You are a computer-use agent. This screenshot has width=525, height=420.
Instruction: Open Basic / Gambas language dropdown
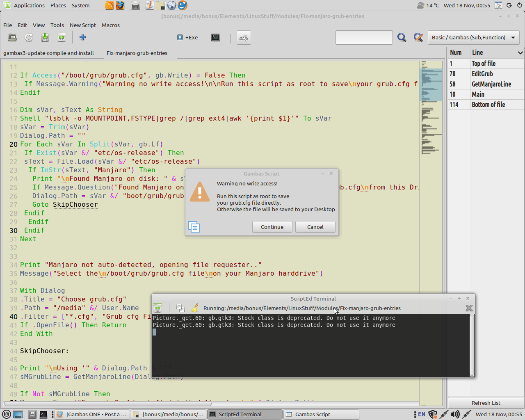pos(473,38)
